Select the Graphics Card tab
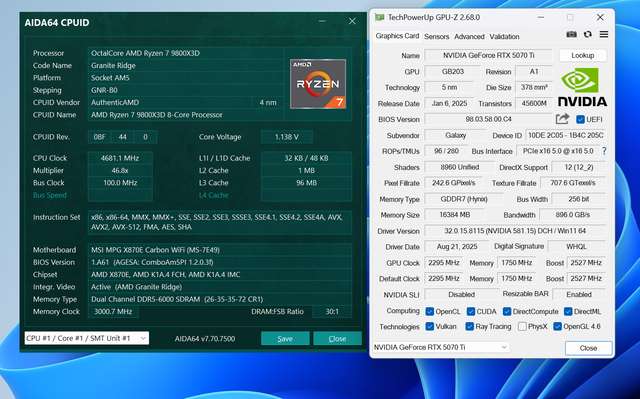 397,36
